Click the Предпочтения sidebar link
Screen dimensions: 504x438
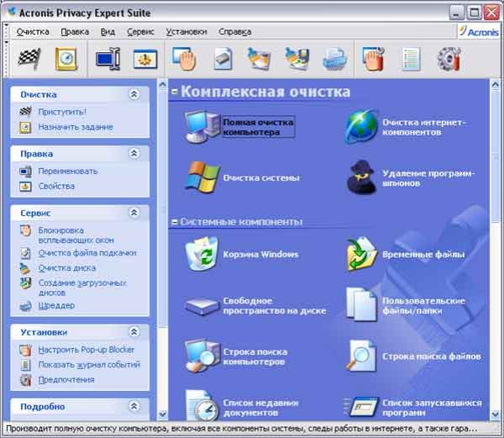(x=66, y=380)
